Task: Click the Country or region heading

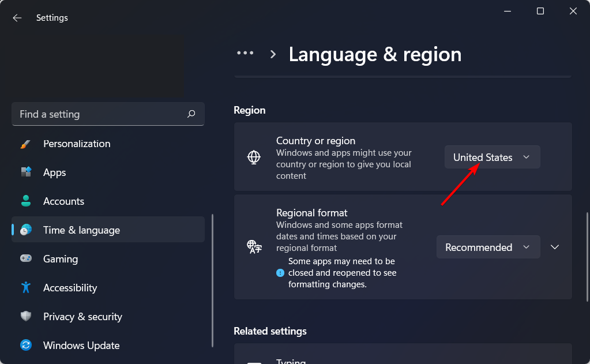Action: point(315,141)
